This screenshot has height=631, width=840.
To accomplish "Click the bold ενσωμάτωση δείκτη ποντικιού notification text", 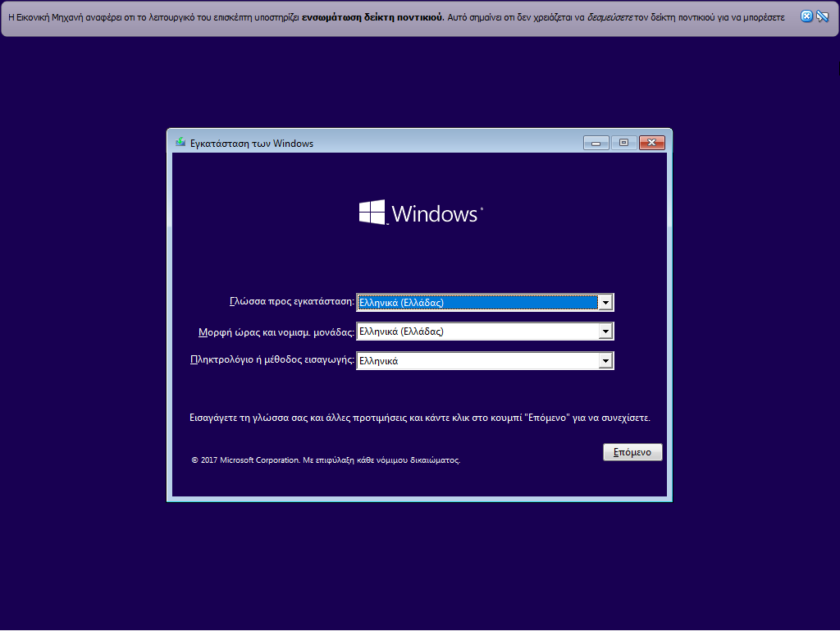I will pos(373,17).
